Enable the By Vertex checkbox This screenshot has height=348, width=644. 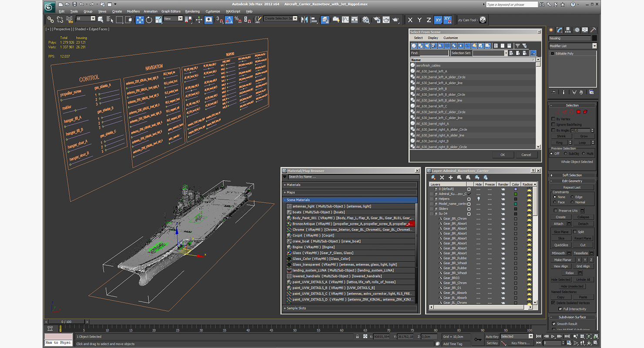(x=553, y=119)
